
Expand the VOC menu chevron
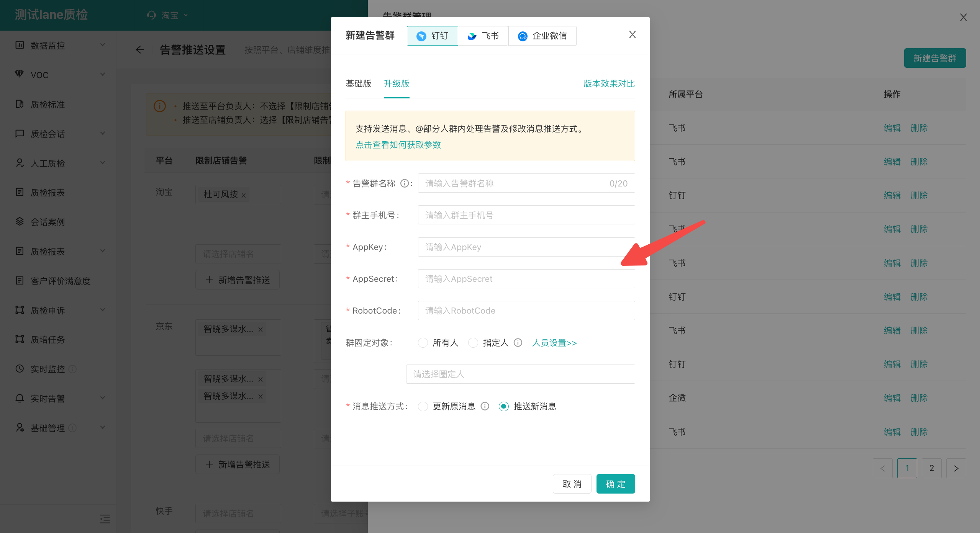point(103,74)
